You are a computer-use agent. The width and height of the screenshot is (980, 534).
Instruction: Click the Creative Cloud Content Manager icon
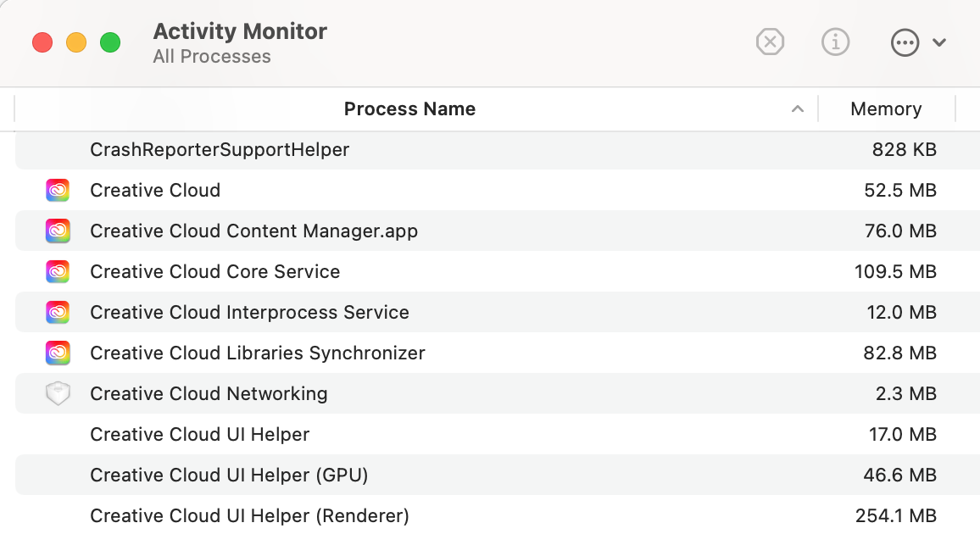tap(58, 231)
